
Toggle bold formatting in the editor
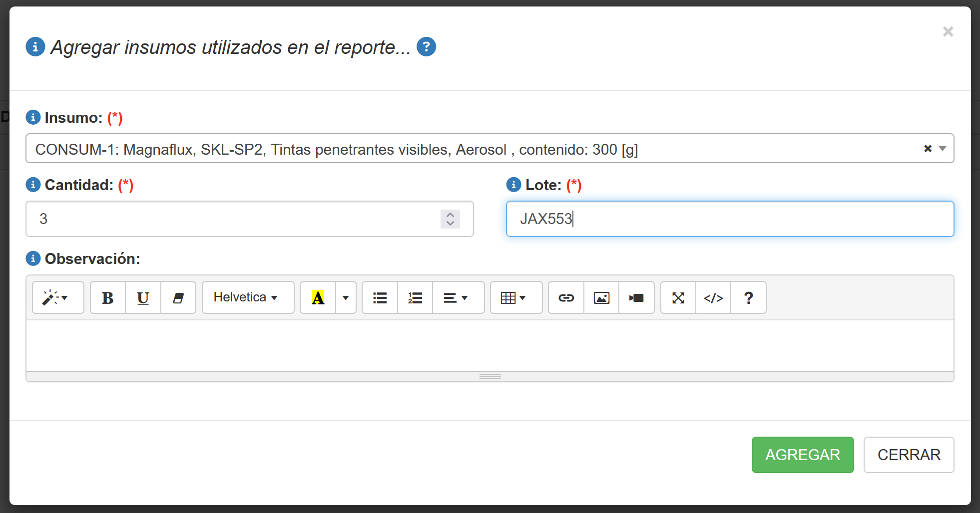[x=107, y=298]
